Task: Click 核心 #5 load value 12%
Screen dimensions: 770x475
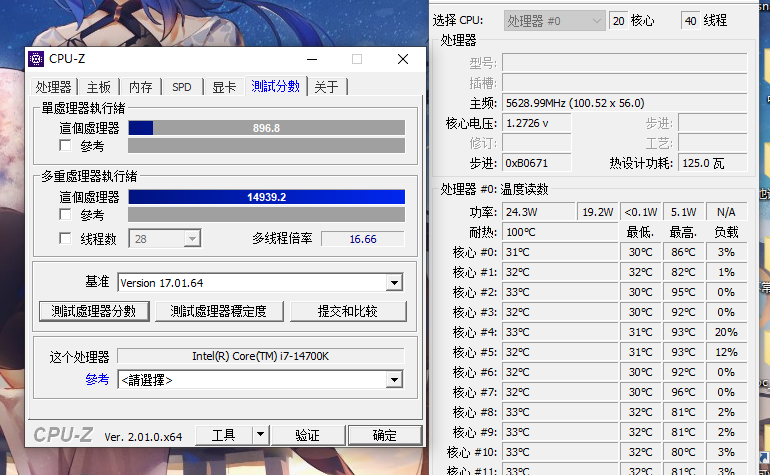Action: (x=726, y=352)
